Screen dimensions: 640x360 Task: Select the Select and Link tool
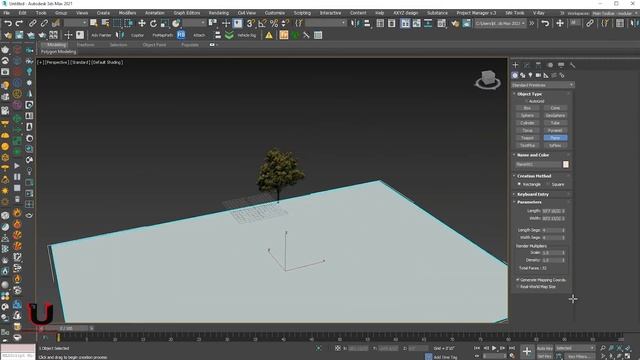pos(33,23)
